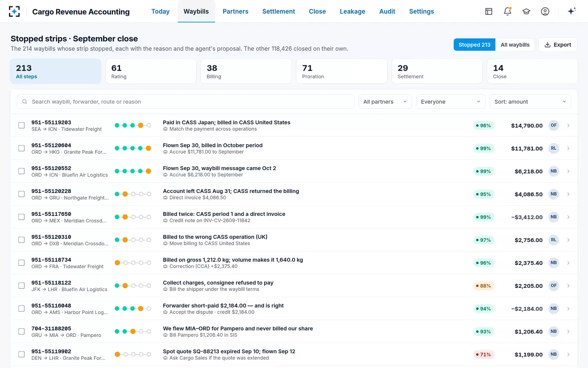Mark the checkbox for waybill 951-55117650
This screenshot has width=588, height=368.
(22, 217)
